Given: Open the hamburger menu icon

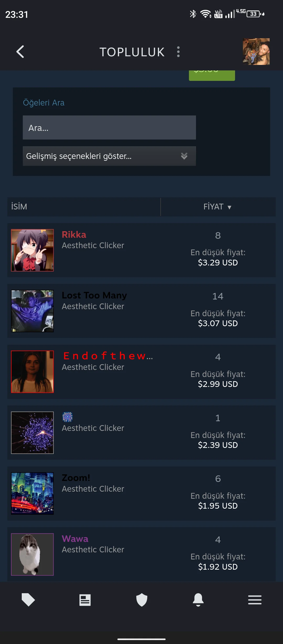Looking at the screenshot, I should point(255,600).
